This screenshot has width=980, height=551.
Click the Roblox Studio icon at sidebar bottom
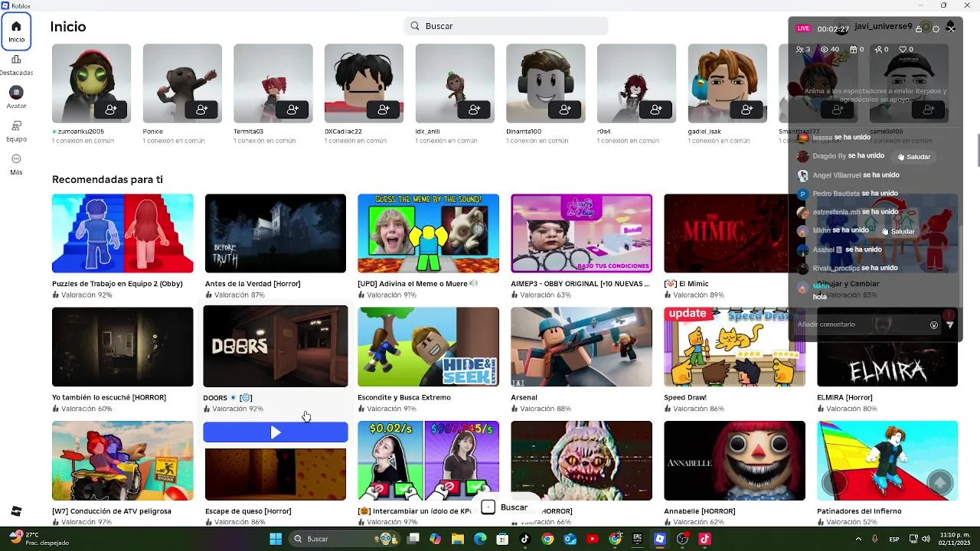(16, 511)
